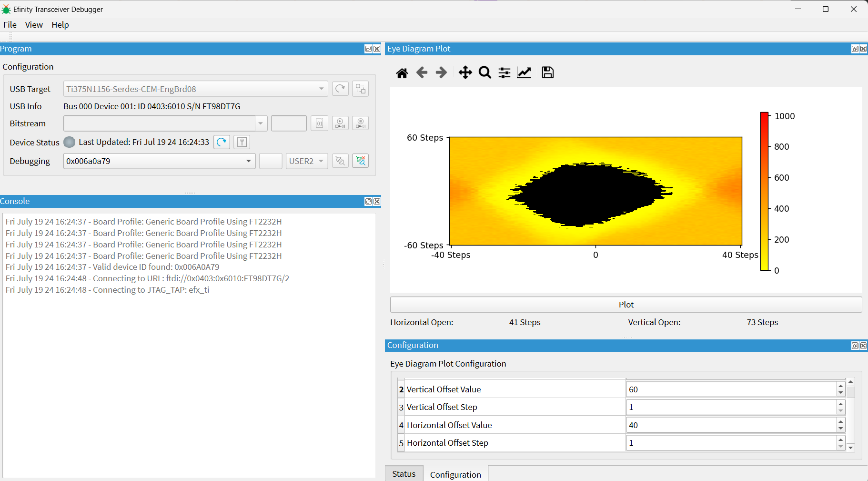Click the bitstream file select icon

(320, 123)
